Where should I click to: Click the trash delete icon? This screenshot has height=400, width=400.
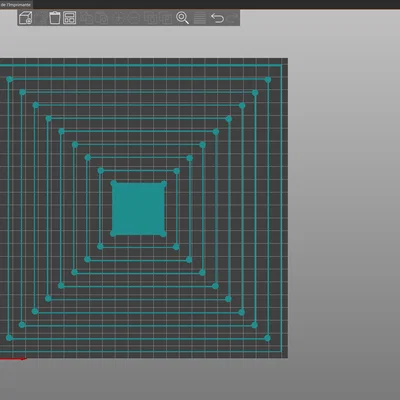click(55, 18)
